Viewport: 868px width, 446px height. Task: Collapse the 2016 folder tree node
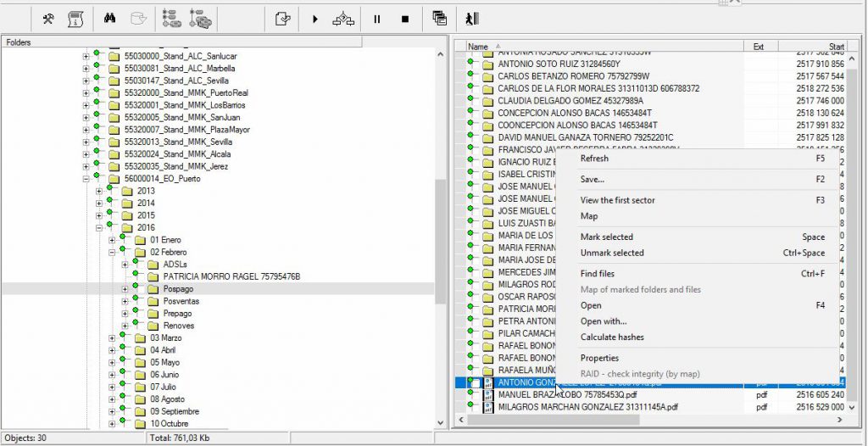coord(99,228)
